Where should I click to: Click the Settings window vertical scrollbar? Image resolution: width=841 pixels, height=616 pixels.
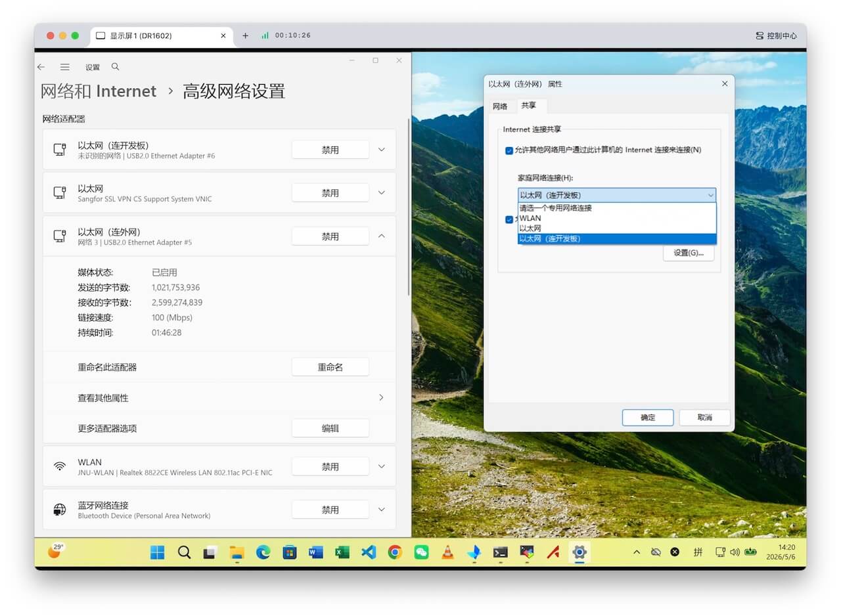pyautogui.click(x=409, y=207)
